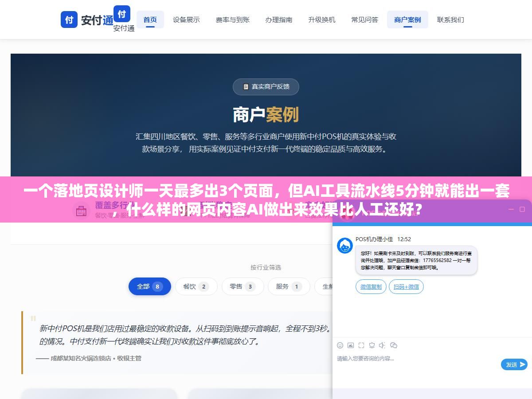
Task: Select 升级换机 nav item
Action: [x=322, y=20]
